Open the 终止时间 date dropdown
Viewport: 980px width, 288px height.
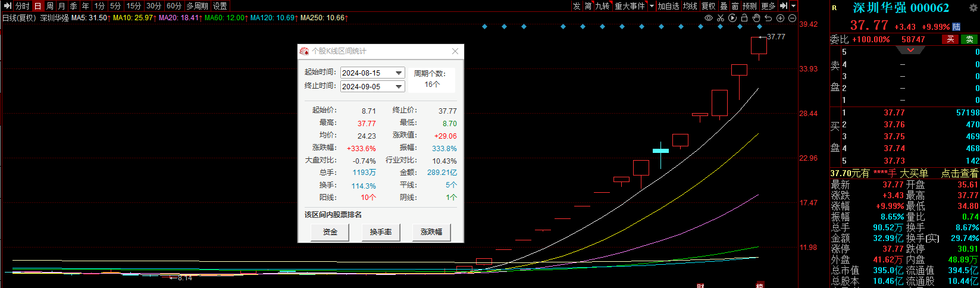point(399,86)
